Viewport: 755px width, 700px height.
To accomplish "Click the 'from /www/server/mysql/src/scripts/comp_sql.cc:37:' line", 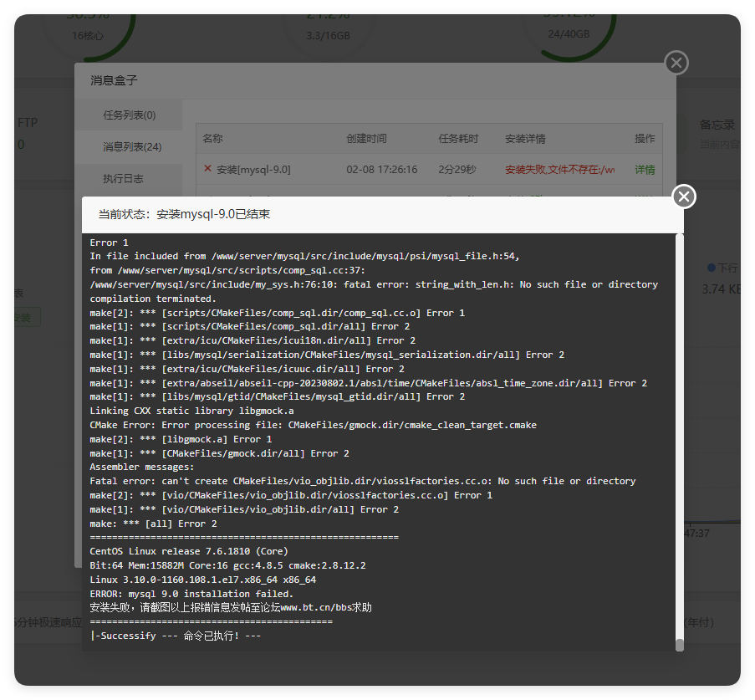I will click(227, 270).
